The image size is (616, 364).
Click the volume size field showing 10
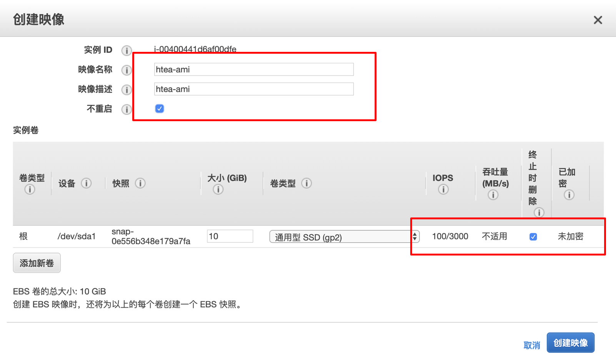point(230,236)
